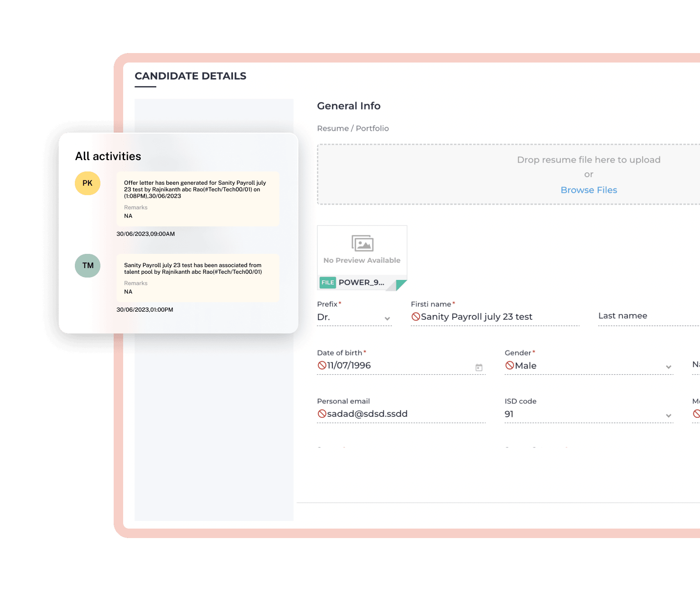The width and height of the screenshot is (700, 593).
Task: Click the Browse Files link
Action: pos(589,190)
